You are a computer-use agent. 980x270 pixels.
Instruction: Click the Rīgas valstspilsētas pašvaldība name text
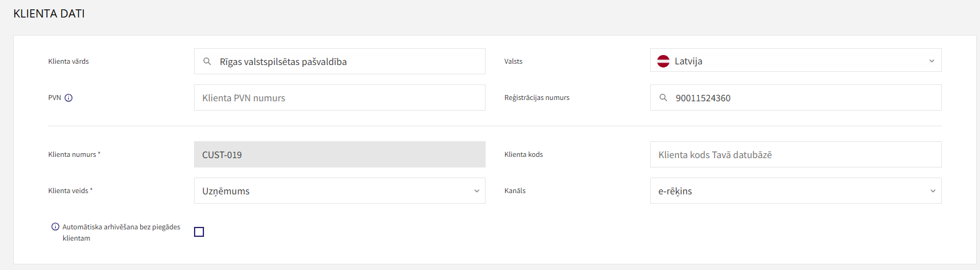coord(283,62)
